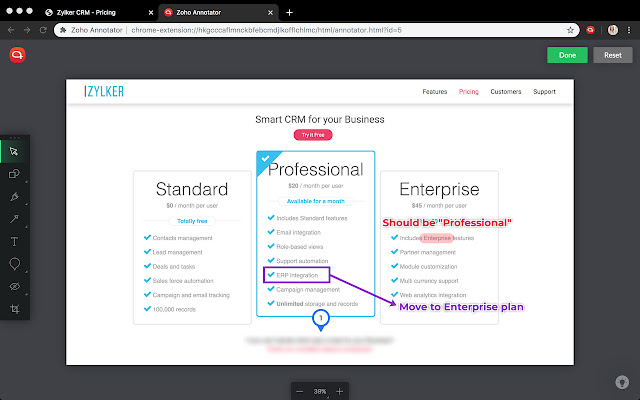Viewport: 640px width, 400px height.
Task: Click "Sales force automation" feature text
Action: click(183, 281)
